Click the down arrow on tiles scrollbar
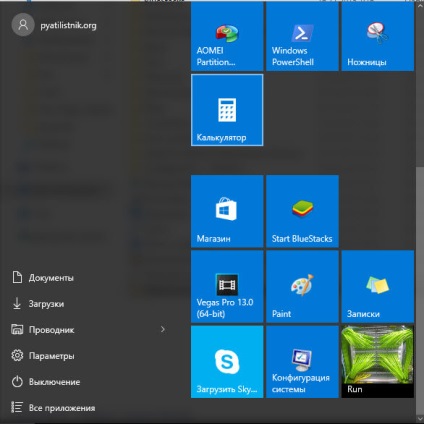This screenshot has height=424, width=424. (420, 418)
